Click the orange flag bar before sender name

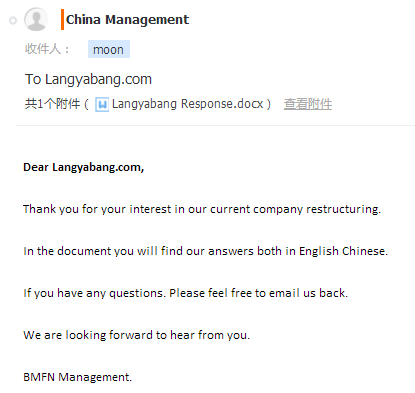coord(62,20)
